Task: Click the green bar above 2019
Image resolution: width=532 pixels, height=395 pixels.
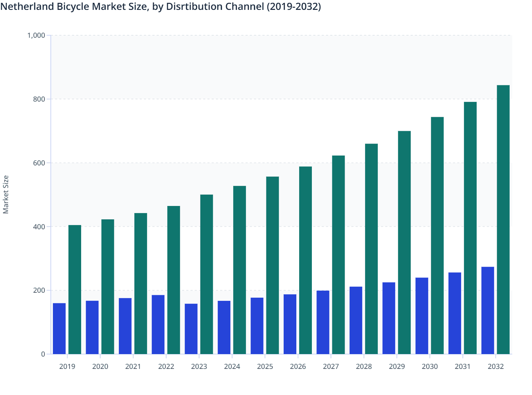Action: 74,289
